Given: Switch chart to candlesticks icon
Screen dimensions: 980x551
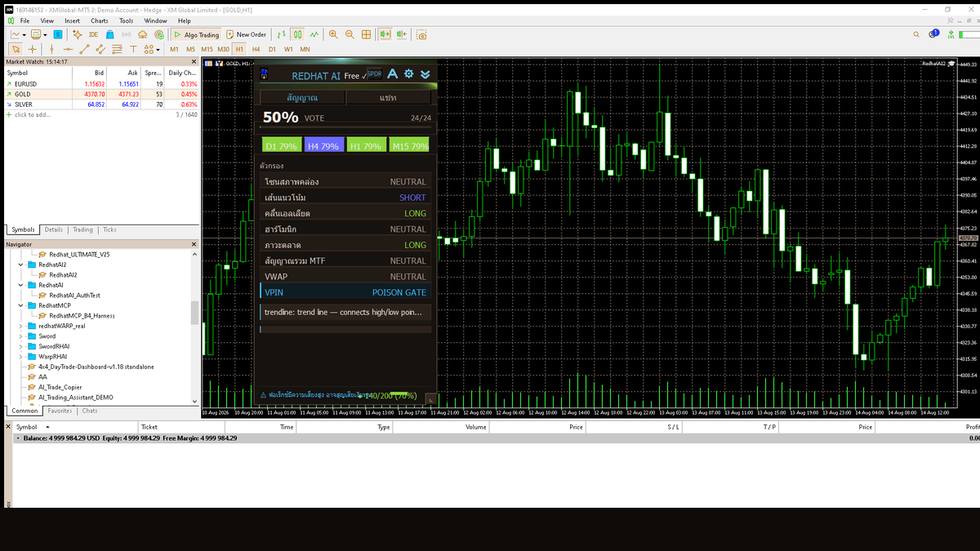Looking at the screenshot, I should click(298, 34).
